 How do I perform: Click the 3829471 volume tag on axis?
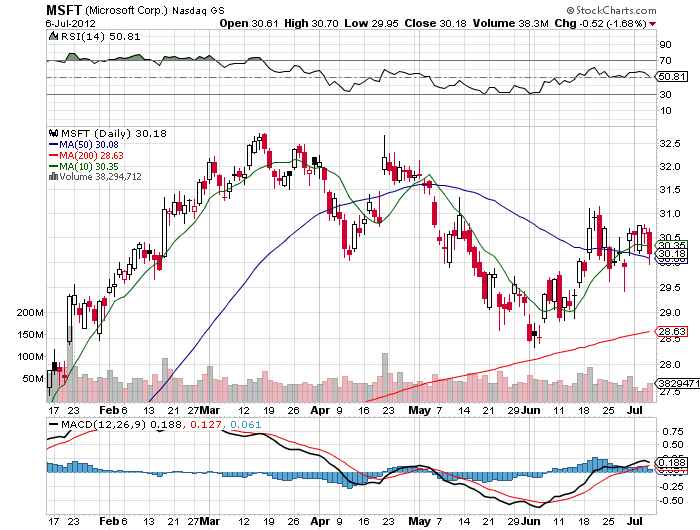point(677,383)
